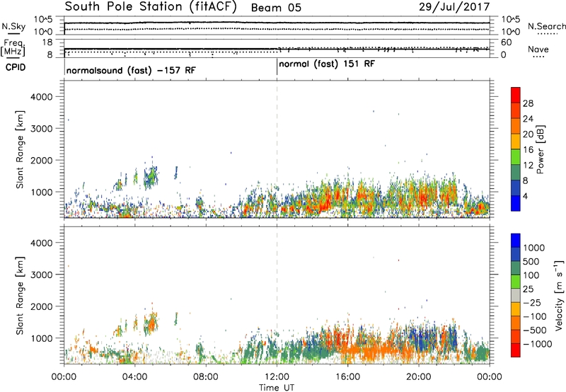Image resolution: width=566 pixels, height=392 pixels.
Task: Click the velocity scale value "1000"
Action: (533, 248)
